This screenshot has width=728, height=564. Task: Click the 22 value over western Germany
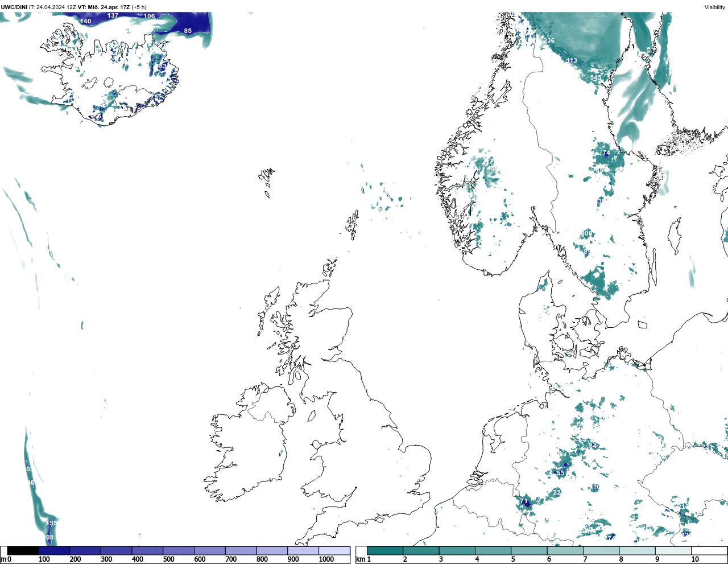point(557,492)
